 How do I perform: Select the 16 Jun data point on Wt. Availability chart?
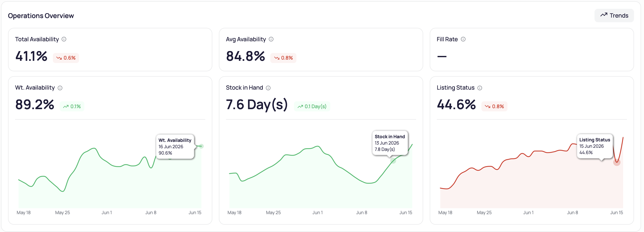201,146
